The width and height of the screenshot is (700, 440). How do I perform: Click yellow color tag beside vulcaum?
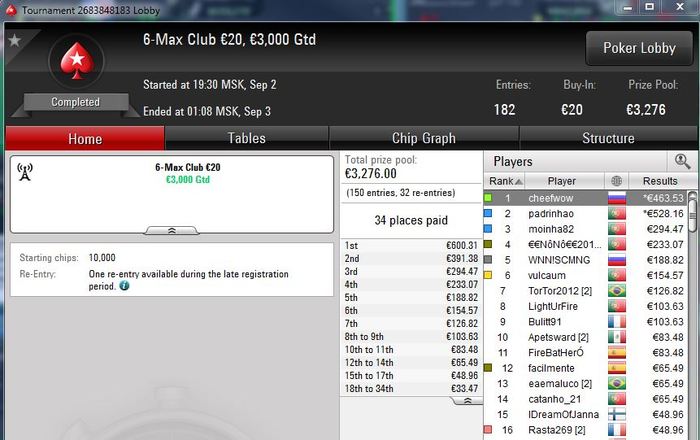pyautogui.click(x=488, y=275)
